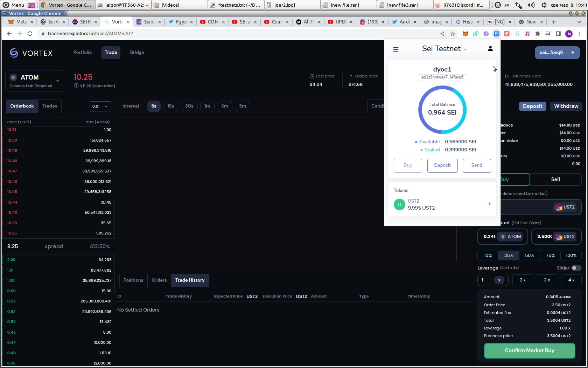Set order size to 100%
This screenshot has height=368, width=588.
(571, 255)
